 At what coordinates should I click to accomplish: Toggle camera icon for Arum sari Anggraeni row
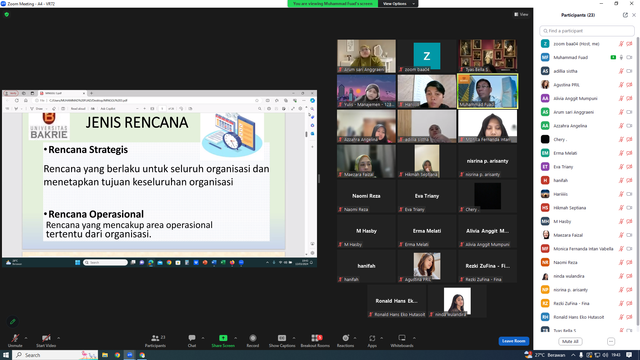coord(629,112)
